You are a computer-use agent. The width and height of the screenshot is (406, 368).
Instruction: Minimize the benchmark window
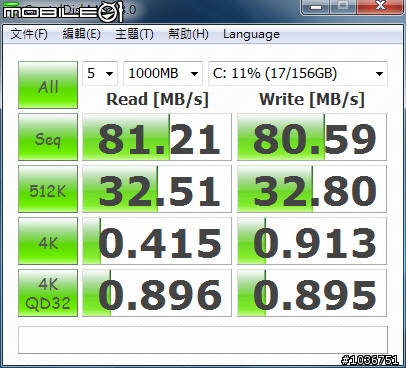[x=316, y=7]
